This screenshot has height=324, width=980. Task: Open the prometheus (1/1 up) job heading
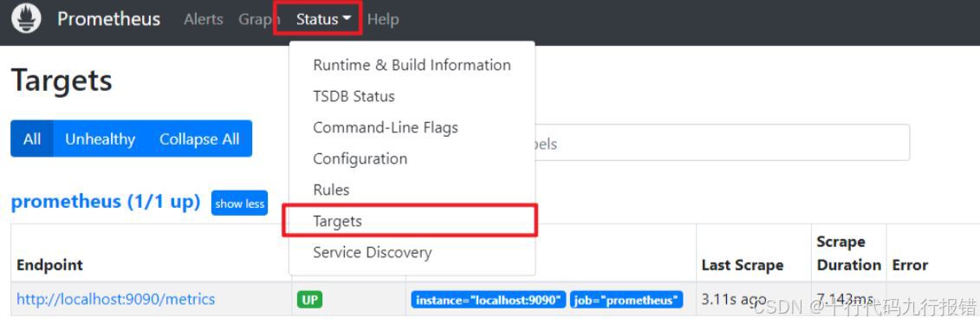106,202
